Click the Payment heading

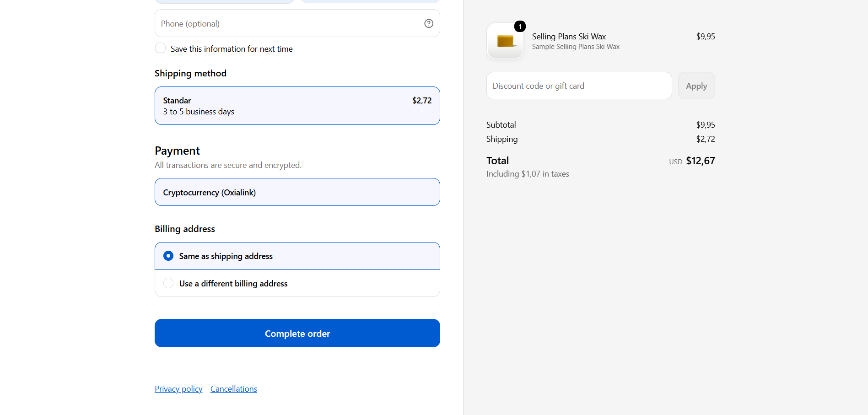pos(177,151)
